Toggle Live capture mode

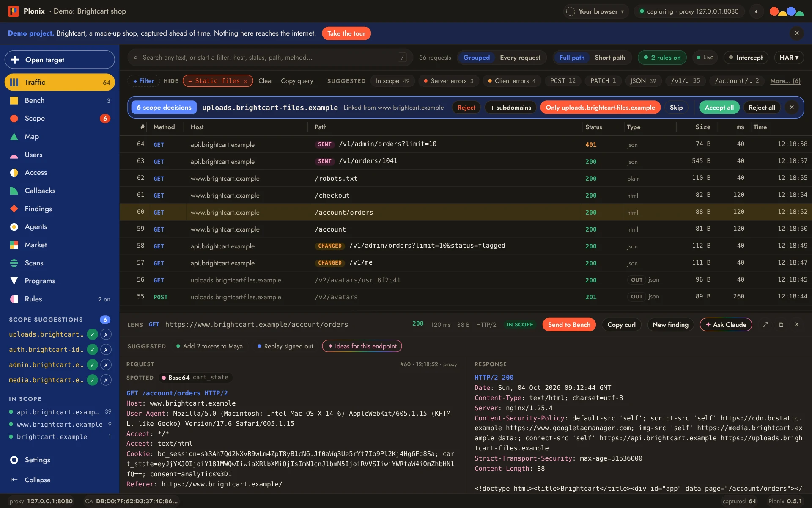point(705,58)
